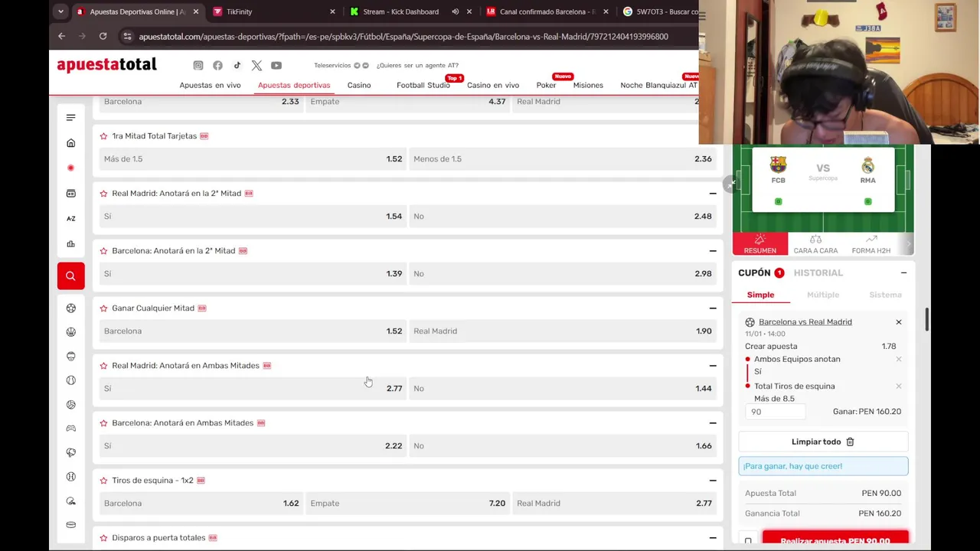Open apuestatotal YouTube icon
The height and width of the screenshot is (551, 980).
[x=276, y=65]
